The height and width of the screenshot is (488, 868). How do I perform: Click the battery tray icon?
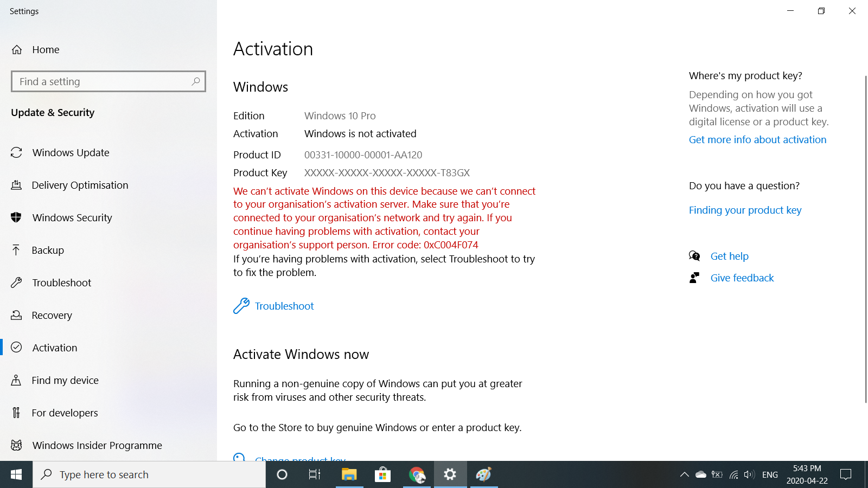tap(717, 474)
